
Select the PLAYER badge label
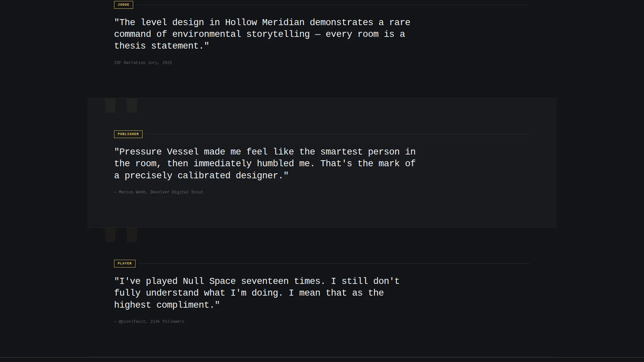[x=125, y=263]
